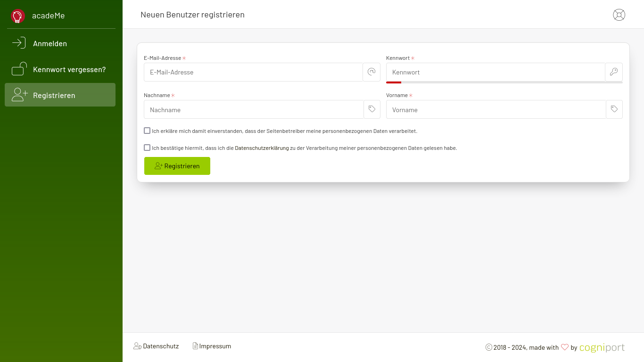Click the "E-Mail-Adresse" field label
The width and height of the screenshot is (644, 362).
(x=162, y=58)
